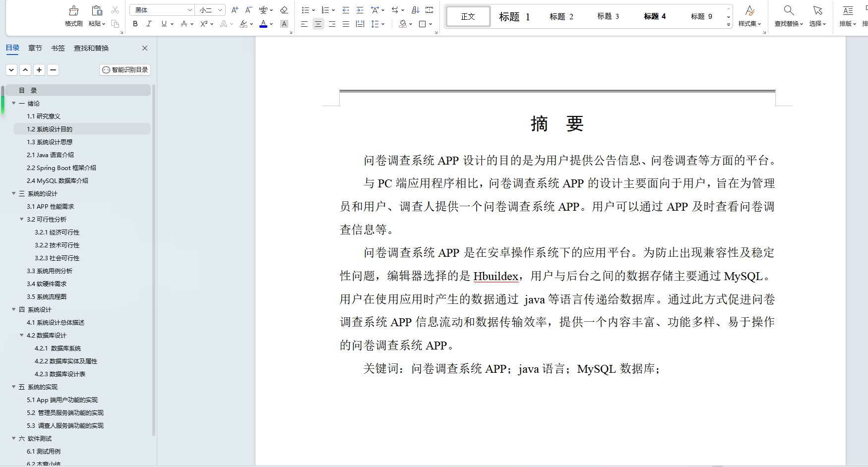Collapse the 4.2 数据库设计 outline node
This screenshot has width=868, height=467.
point(22,335)
